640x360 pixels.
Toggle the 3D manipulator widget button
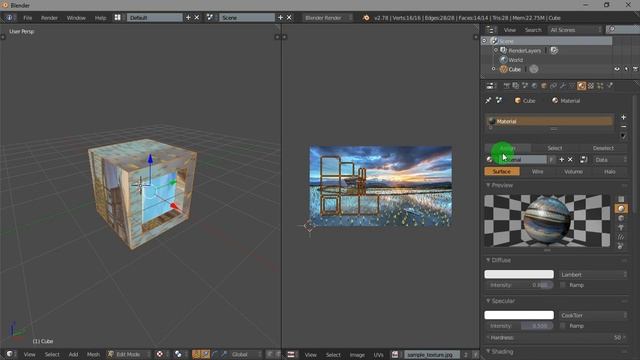196,354
